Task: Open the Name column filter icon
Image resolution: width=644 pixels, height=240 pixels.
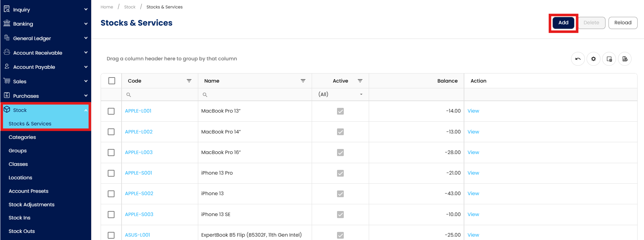Action: (x=303, y=81)
